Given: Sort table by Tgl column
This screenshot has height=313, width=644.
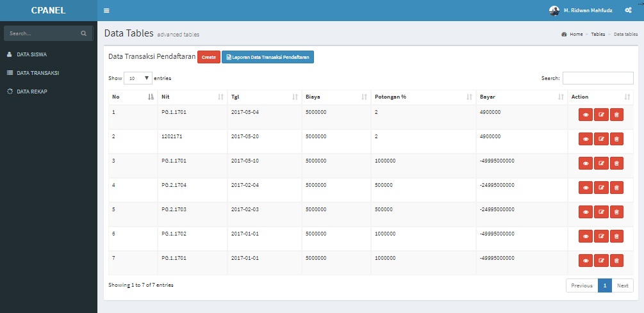Looking at the screenshot, I should coord(264,97).
